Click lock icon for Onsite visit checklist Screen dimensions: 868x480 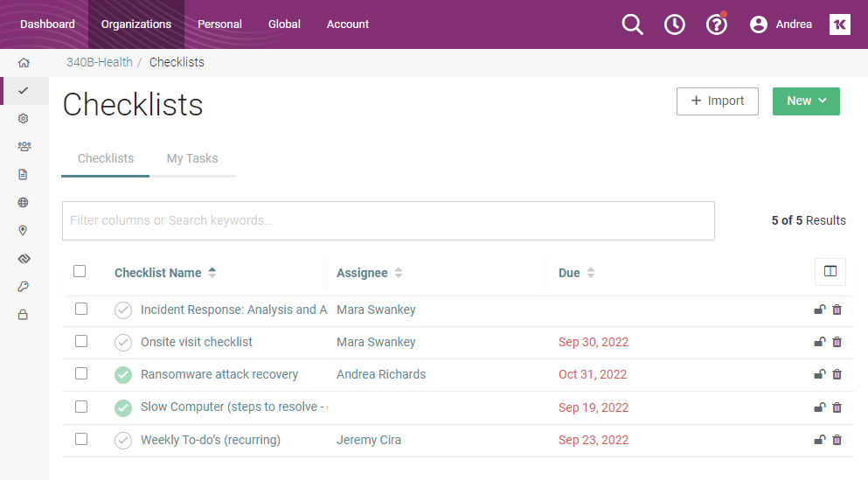pyautogui.click(x=819, y=342)
